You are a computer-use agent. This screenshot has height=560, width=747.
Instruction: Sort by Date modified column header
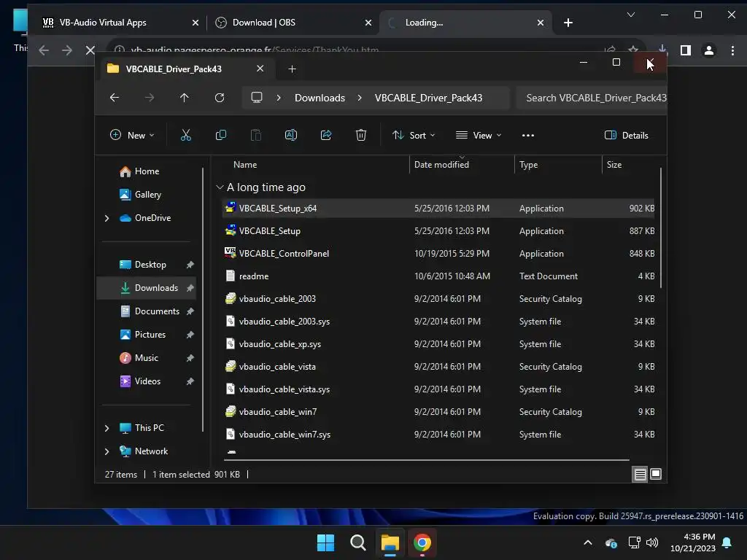coord(462,165)
